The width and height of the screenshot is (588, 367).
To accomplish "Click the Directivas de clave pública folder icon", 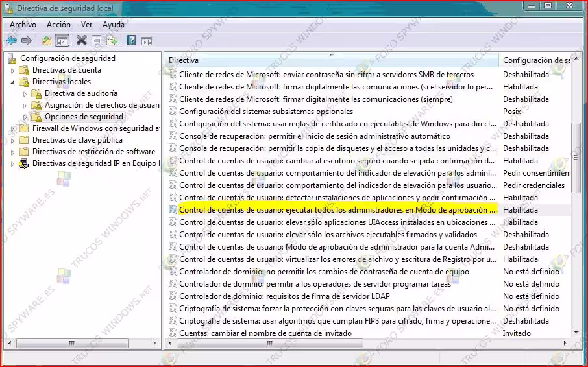I will tap(24, 140).
